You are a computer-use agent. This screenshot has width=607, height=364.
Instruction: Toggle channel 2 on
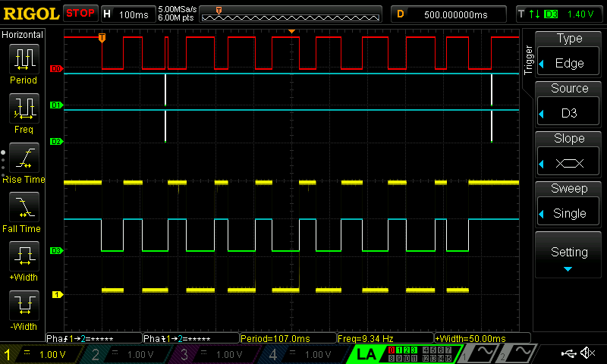[124, 355]
